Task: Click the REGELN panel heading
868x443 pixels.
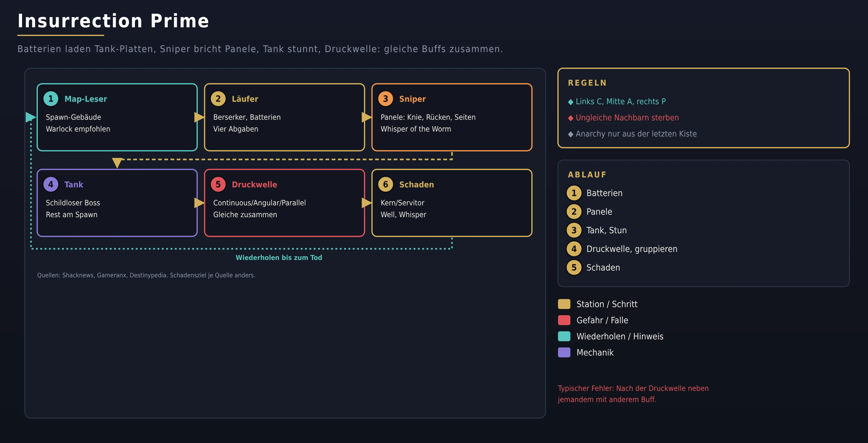Action: click(587, 83)
